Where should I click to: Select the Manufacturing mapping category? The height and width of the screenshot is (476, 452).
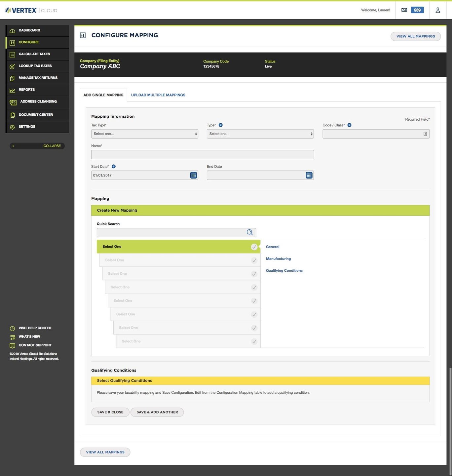[279, 259]
